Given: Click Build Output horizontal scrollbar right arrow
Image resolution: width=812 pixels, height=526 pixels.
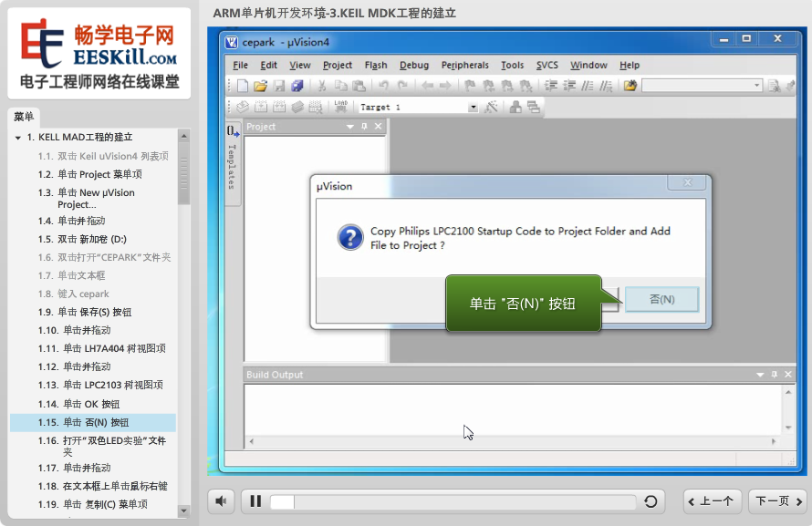Looking at the screenshot, I should [x=774, y=442].
